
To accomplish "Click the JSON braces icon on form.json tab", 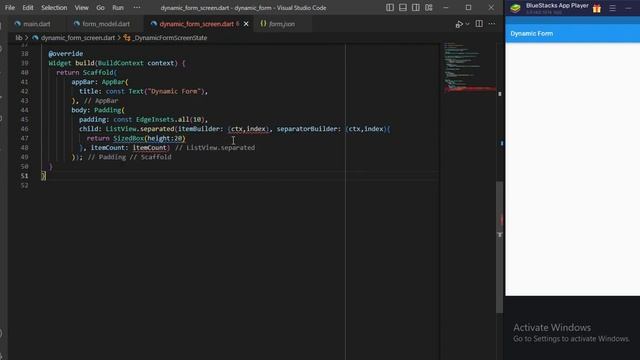I will click(x=263, y=24).
